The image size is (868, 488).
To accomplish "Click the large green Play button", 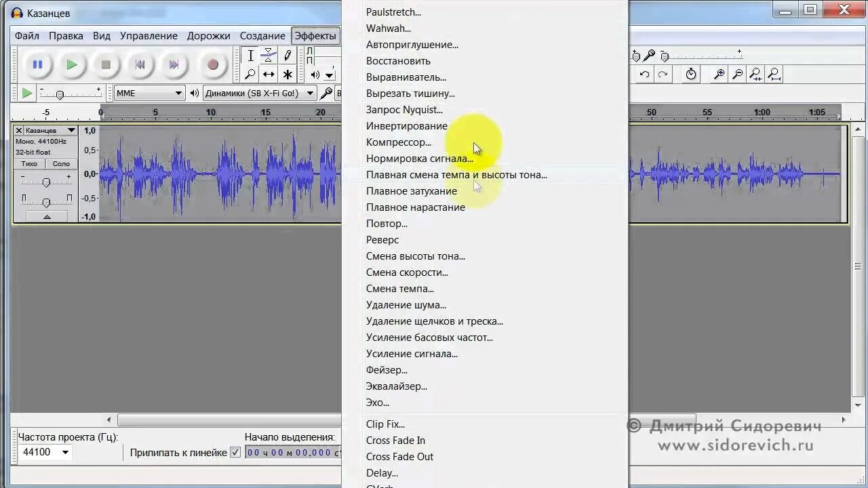I will point(71,64).
